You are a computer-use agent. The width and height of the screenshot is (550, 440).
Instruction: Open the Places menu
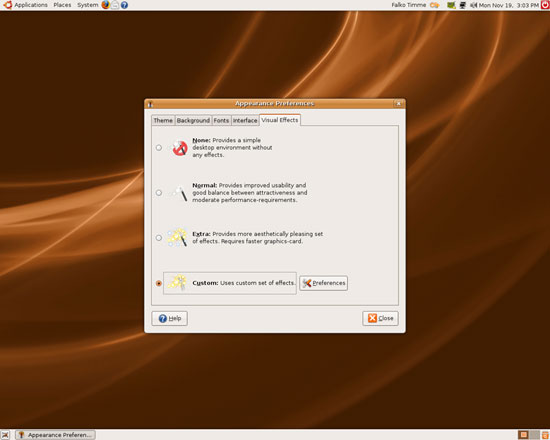click(x=62, y=5)
